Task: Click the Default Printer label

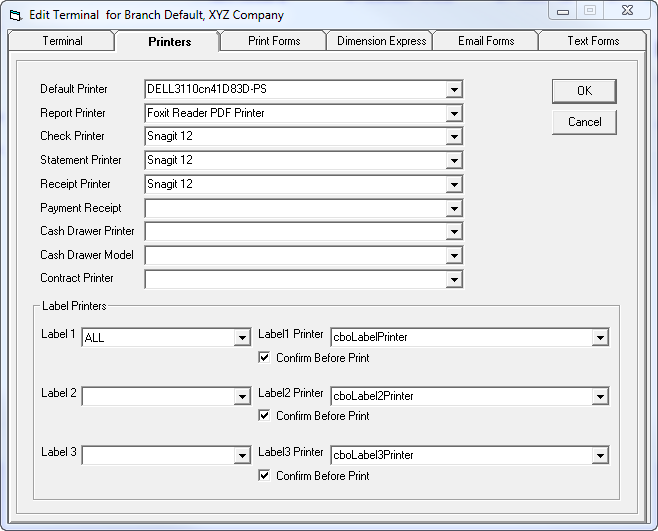Action: [74, 89]
